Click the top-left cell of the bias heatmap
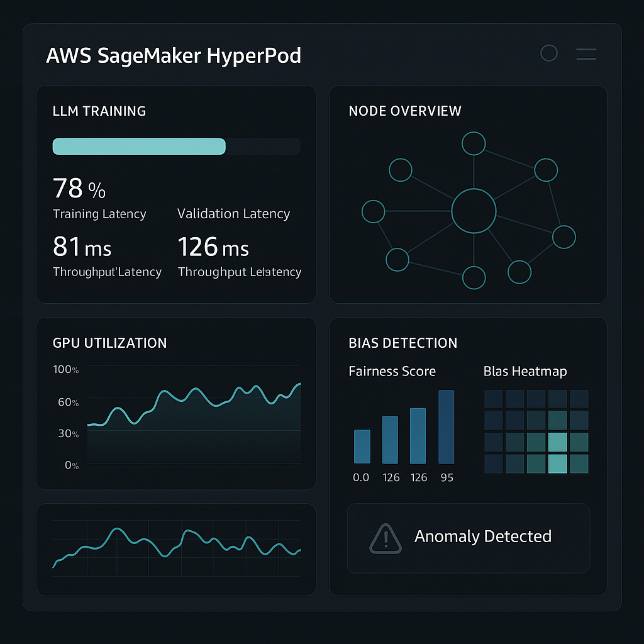This screenshot has width=644, height=644. [x=494, y=399]
